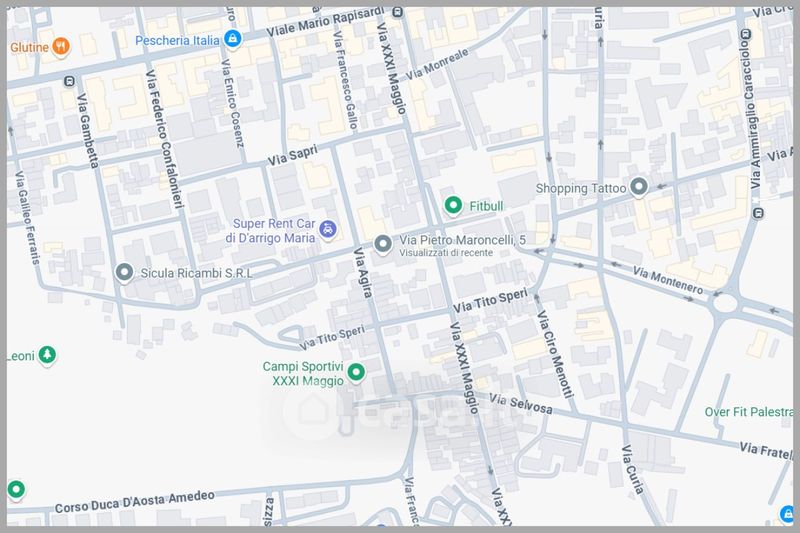
Task: Click the Glutine restaurant icon
Action: pyautogui.click(x=61, y=46)
